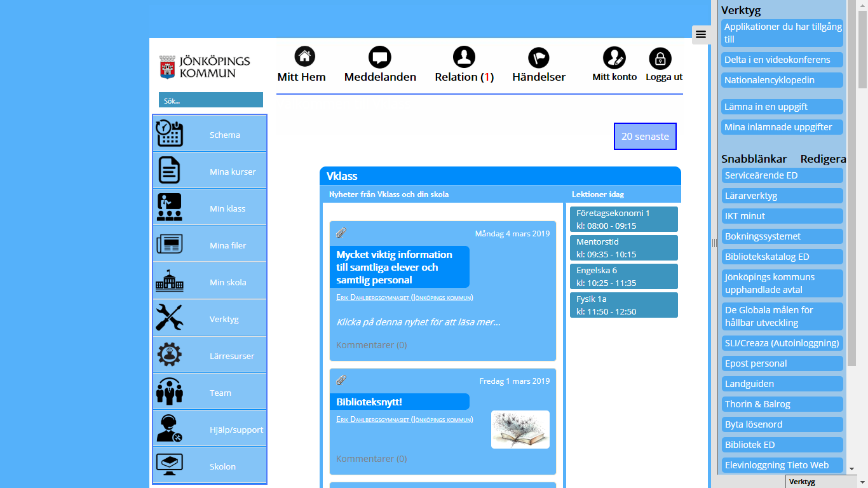Click the Logga ut padlock icon
The height and width of the screenshot is (488, 868).
pyautogui.click(x=660, y=58)
